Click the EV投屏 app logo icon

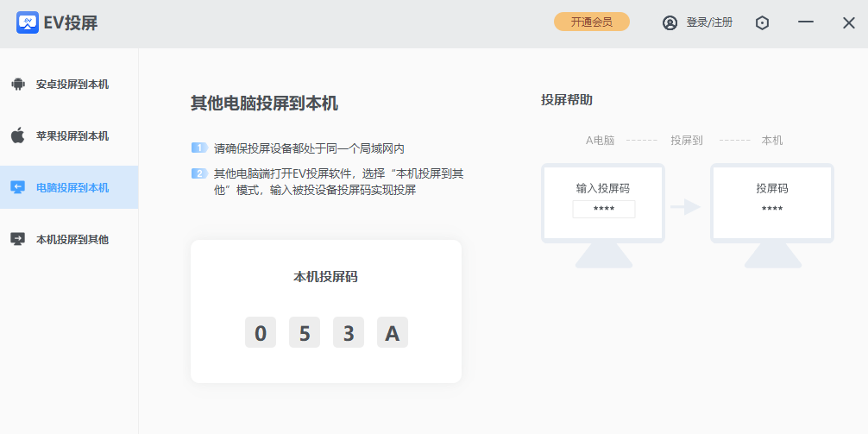pos(28,22)
